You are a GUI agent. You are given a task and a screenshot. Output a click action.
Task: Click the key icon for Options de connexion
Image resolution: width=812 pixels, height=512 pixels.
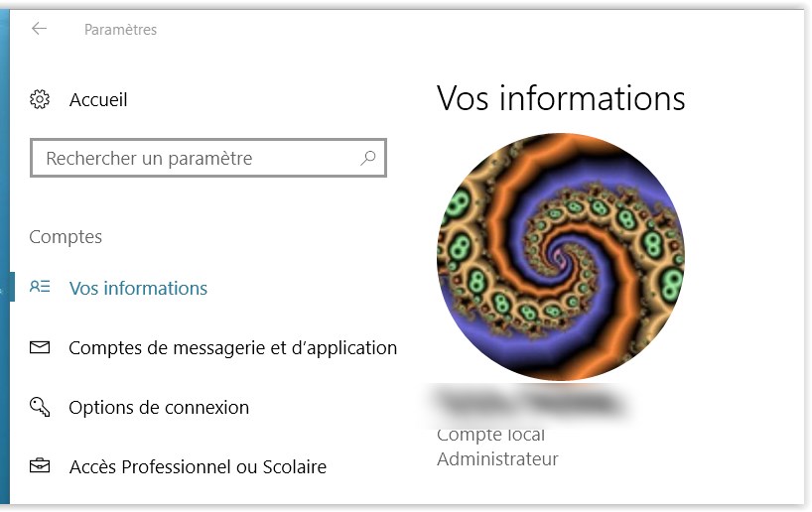(x=40, y=407)
